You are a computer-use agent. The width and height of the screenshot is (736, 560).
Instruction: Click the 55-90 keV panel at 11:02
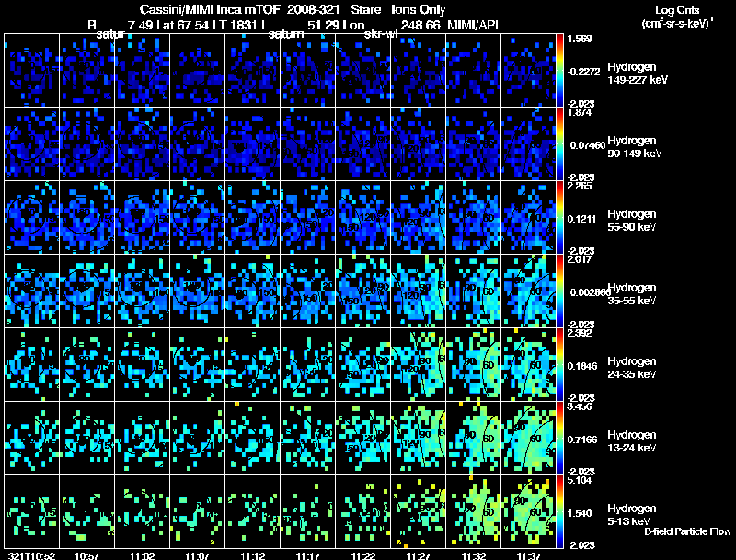[143, 217]
